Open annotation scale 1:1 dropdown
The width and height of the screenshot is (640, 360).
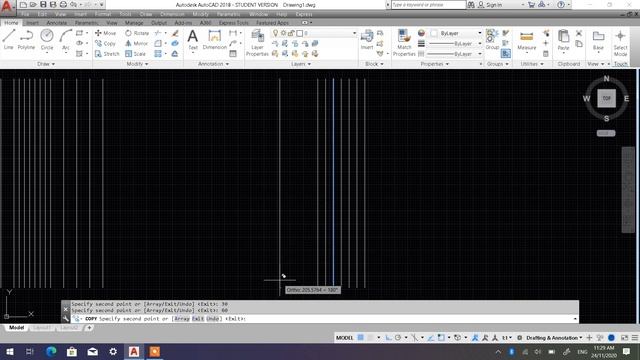point(507,338)
